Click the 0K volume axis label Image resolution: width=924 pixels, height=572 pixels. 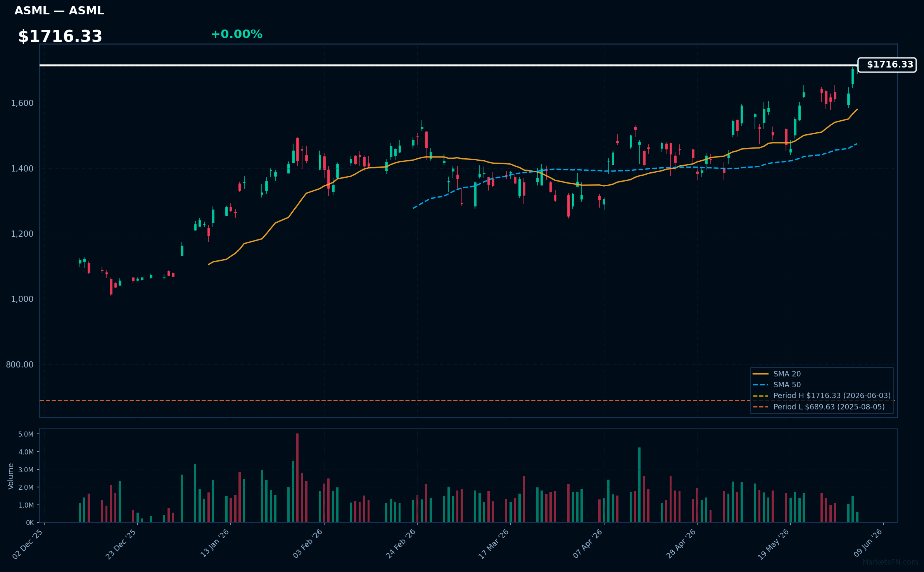click(x=30, y=523)
